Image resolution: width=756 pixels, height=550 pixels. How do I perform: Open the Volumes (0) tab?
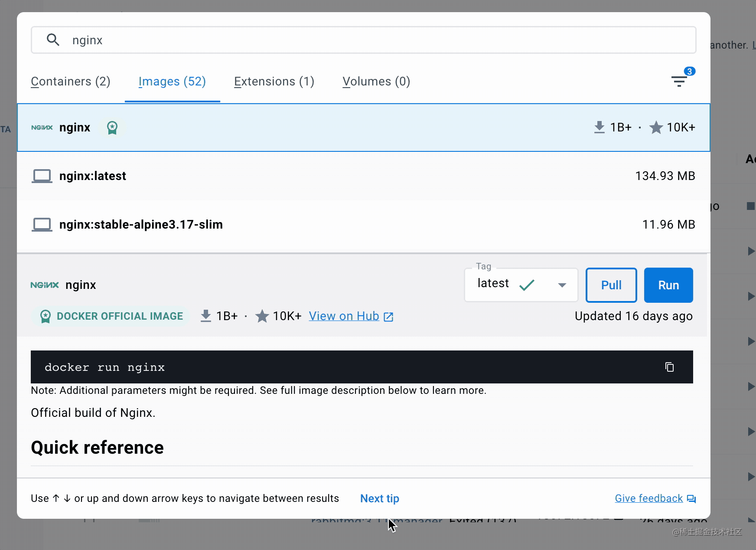(x=376, y=82)
